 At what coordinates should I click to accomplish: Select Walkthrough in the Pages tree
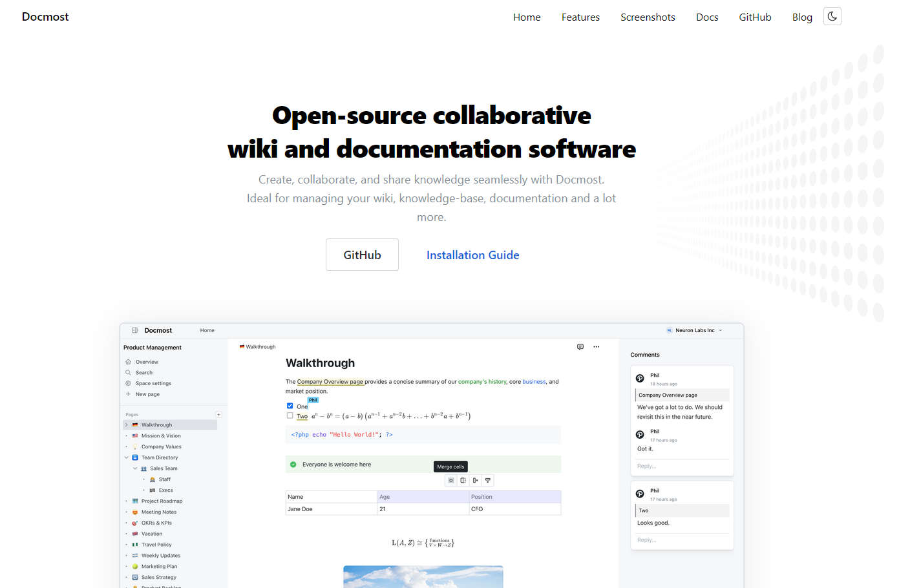tap(170, 425)
